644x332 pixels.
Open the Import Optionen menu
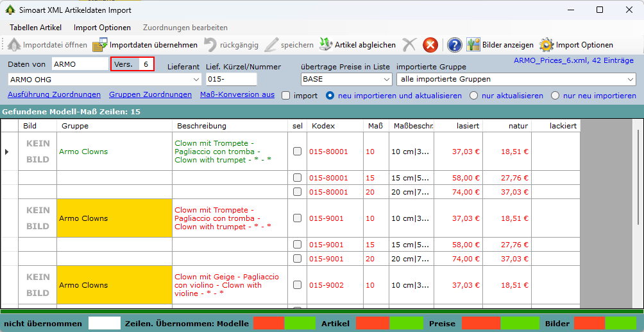102,28
